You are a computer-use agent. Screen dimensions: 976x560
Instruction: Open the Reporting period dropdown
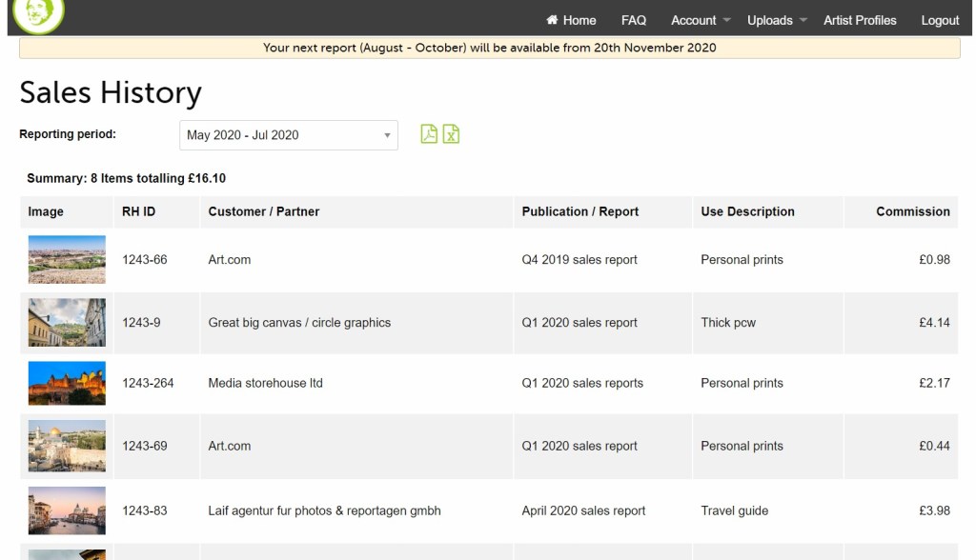(289, 135)
